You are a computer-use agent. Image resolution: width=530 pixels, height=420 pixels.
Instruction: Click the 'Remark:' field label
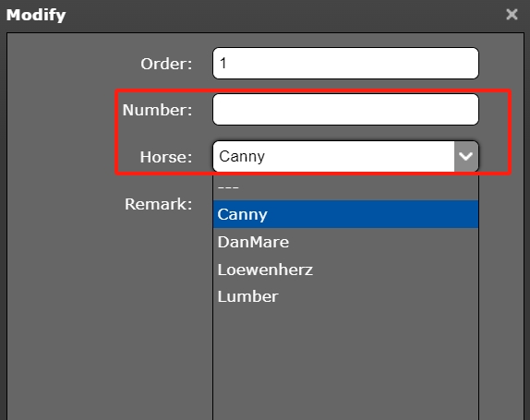tap(158, 204)
